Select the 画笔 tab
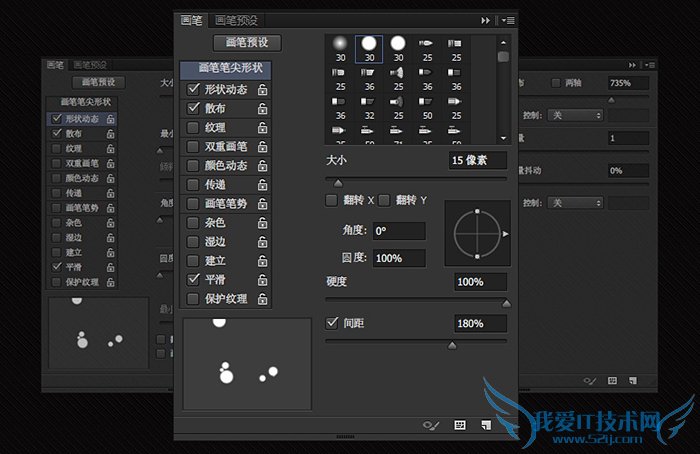The height and width of the screenshot is (454, 700). point(191,19)
